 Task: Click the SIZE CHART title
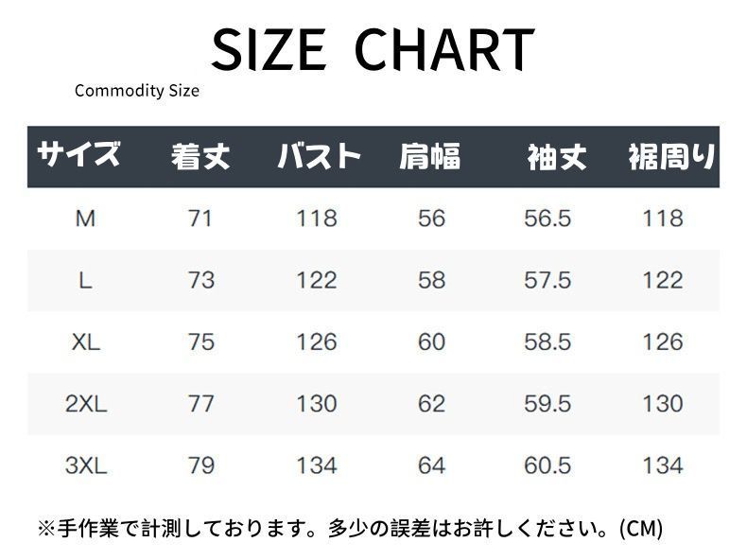pyautogui.click(x=373, y=49)
